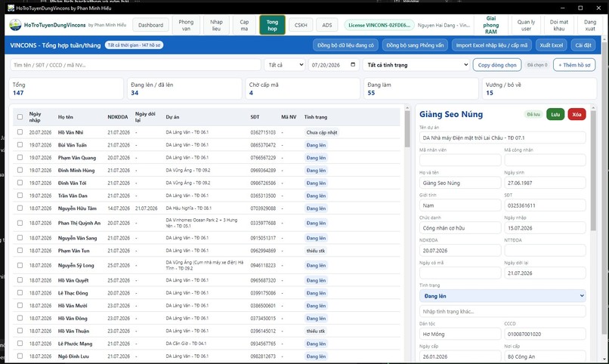Click Copy dòng chọn button
Image resolution: width=609 pixels, height=364 pixels.
point(496,65)
